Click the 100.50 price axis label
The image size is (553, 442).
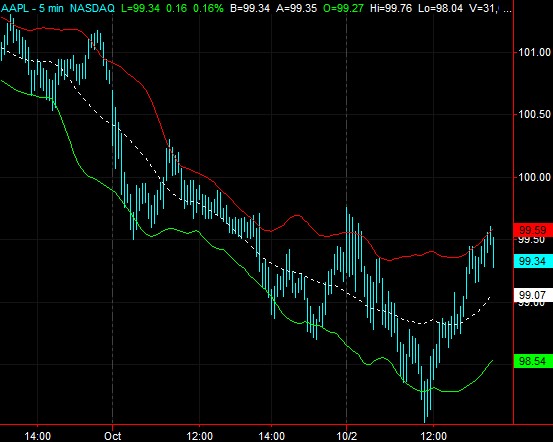tap(534, 114)
